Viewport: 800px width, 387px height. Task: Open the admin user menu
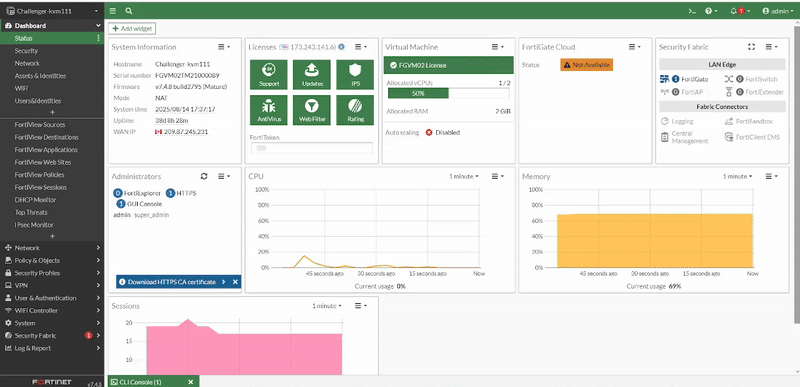click(x=778, y=11)
